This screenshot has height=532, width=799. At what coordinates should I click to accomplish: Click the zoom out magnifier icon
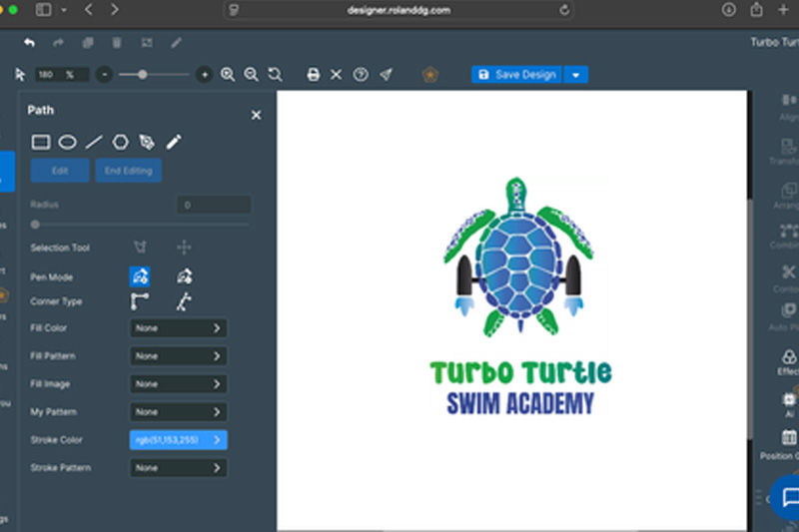[252, 75]
